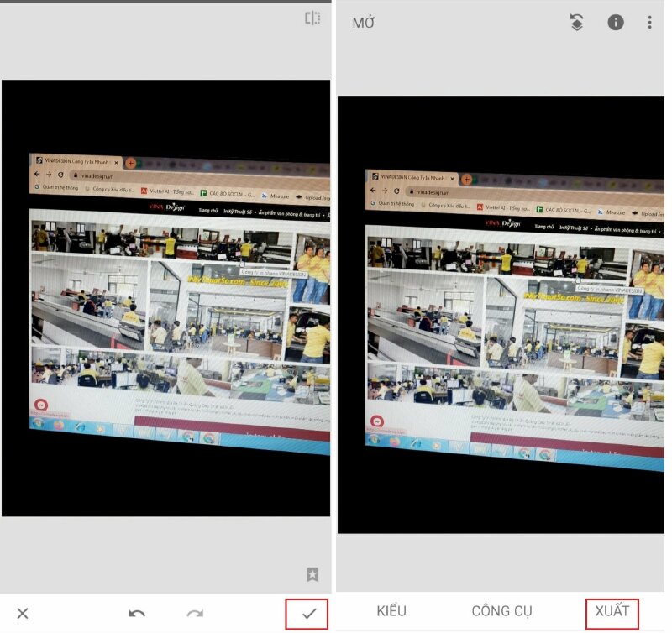
Task: Tap MỞ to open a photo
Action: pos(364,23)
